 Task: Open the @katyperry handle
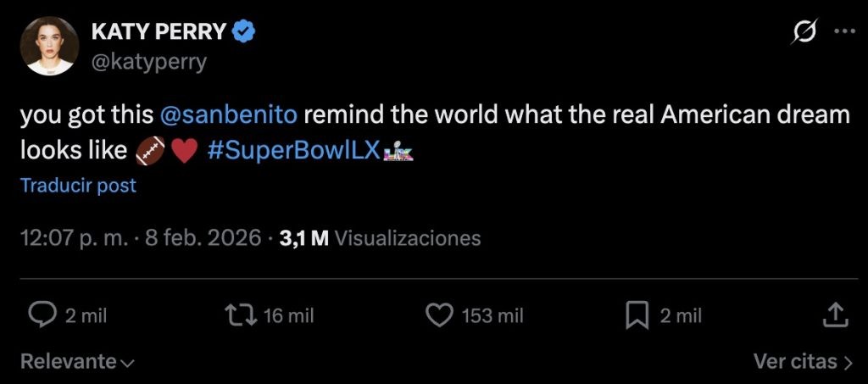pyautogui.click(x=148, y=63)
